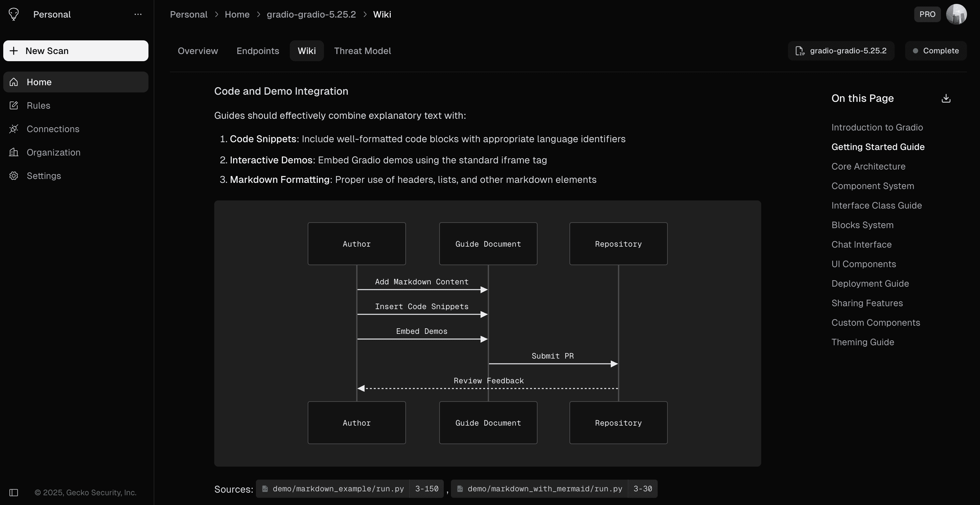Open Settings with the gear icon

(14, 176)
